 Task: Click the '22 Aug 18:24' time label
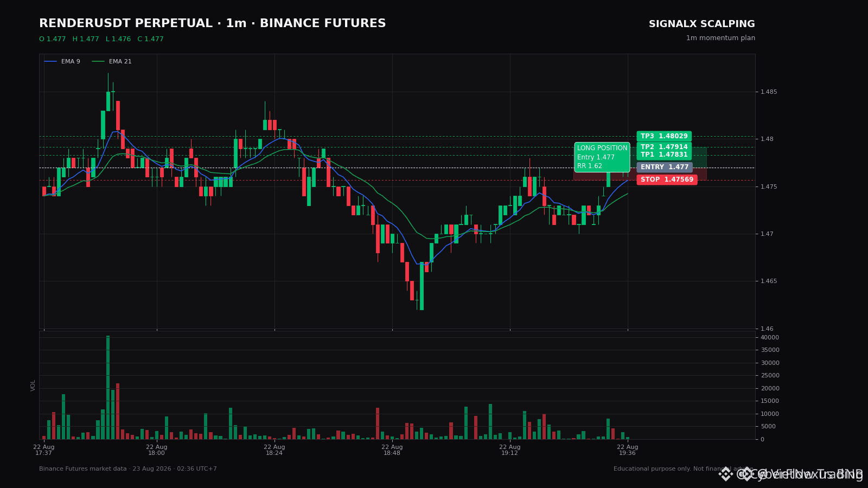click(275, 450)
